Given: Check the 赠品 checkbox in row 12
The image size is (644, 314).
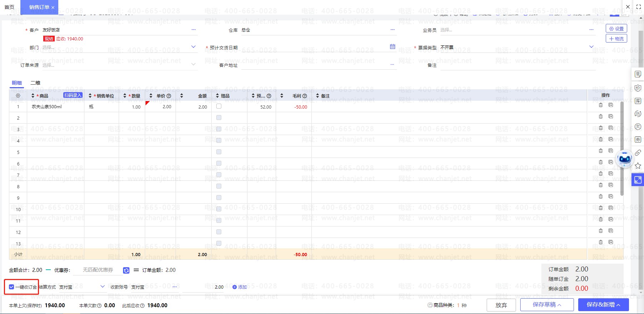Looking at the screenshot, I should click(x=219, y=232).
